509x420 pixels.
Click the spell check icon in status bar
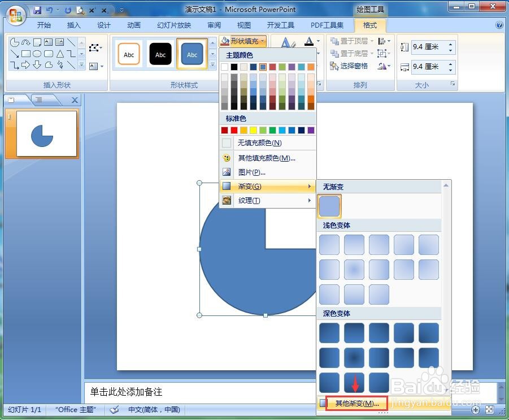(114, 410)
